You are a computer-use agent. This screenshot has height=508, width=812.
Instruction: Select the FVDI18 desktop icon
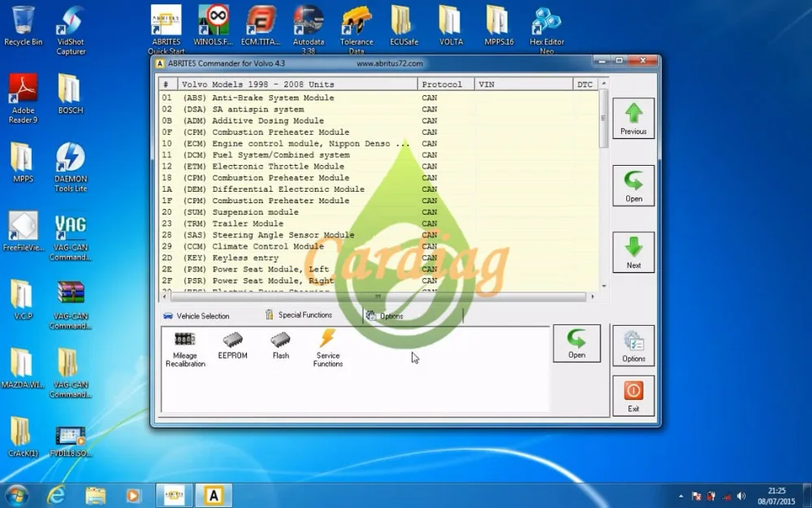(x=71, y=441)
